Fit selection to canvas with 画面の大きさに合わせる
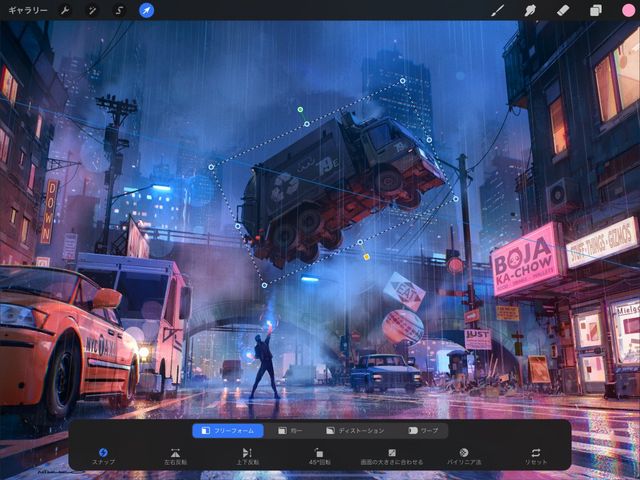The image size is (640, 480). [391, 456]
